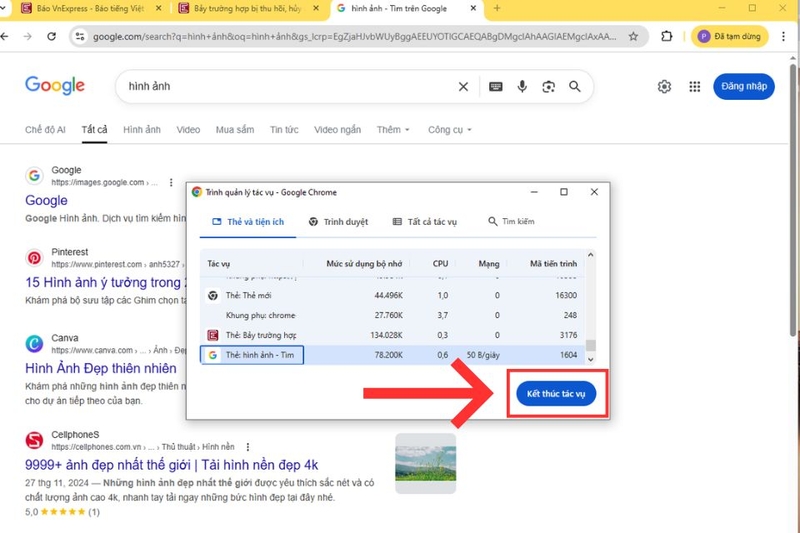Image resolution: width=800 pixels, height=533 pixels.
Task: Open 'Thẻ và tiện ích' tab in Task Manager
Action: (248, 222)
